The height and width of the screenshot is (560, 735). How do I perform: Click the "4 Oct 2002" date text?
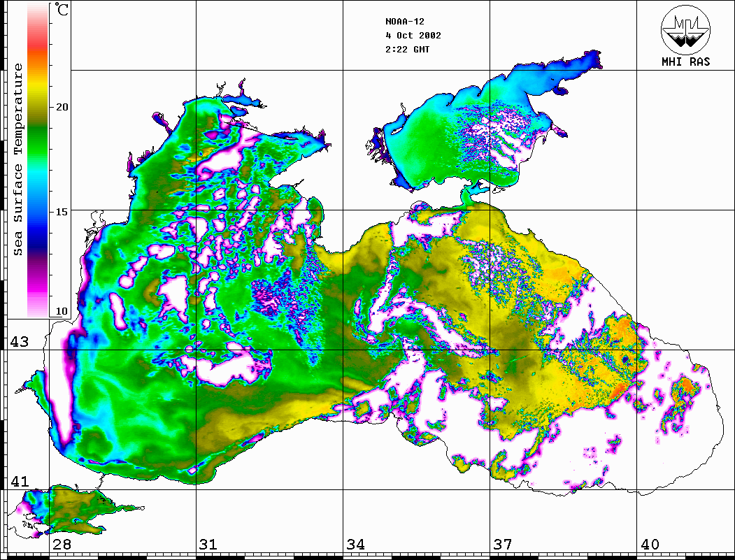click(x=413, y=36)
